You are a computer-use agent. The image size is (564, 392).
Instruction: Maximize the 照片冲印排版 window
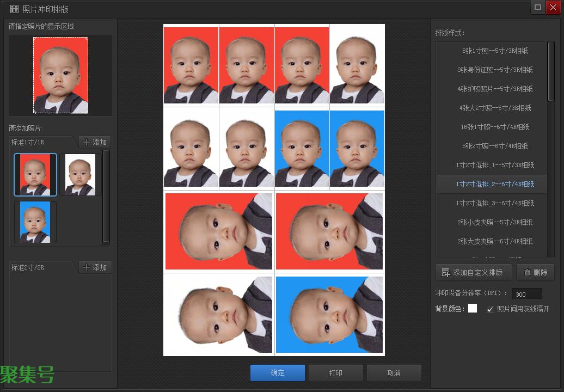coord(538,7)
